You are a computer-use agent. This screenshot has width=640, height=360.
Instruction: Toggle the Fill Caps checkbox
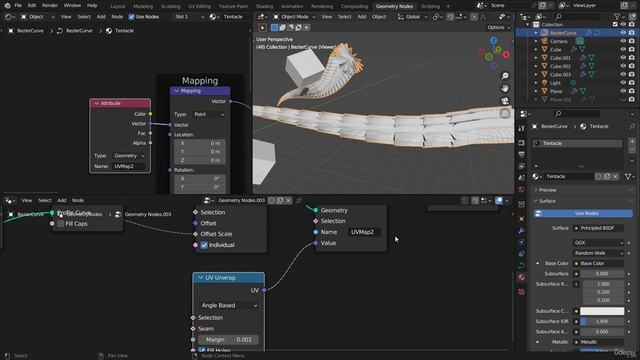pos(61,224)
